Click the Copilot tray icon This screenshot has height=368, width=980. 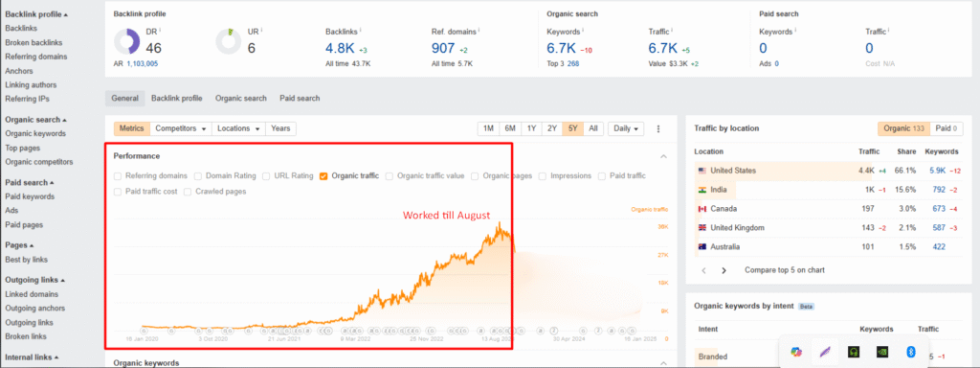[795, 353]
